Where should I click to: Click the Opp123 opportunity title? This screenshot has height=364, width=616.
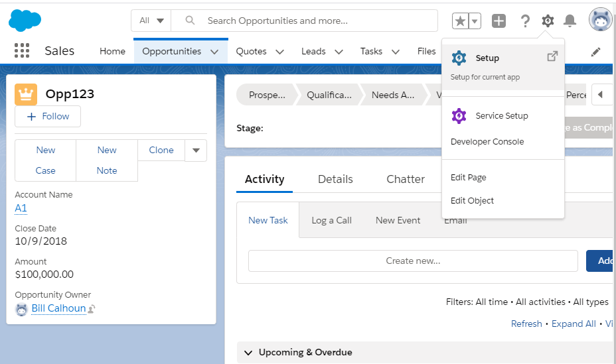(x=70, y=94)
